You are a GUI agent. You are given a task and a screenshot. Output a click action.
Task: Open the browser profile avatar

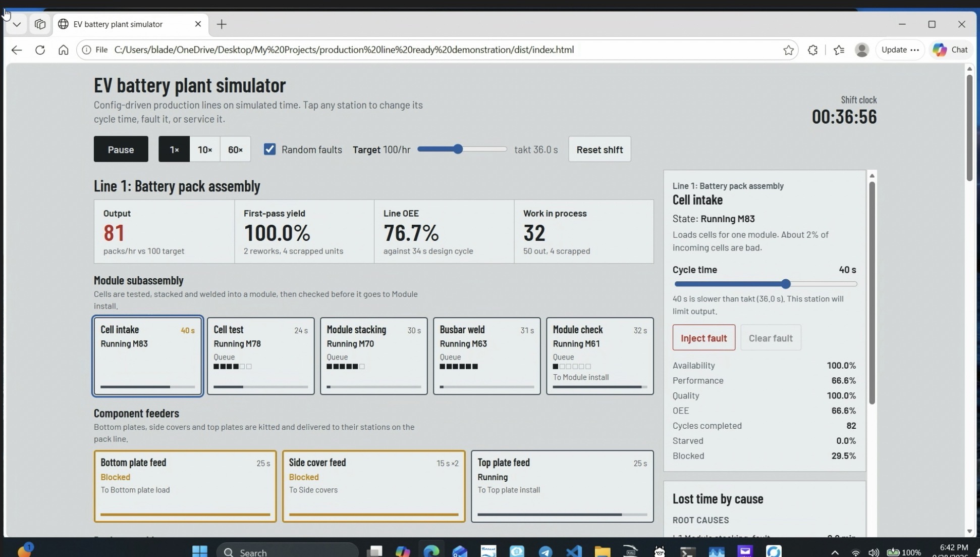pos(862,50)
